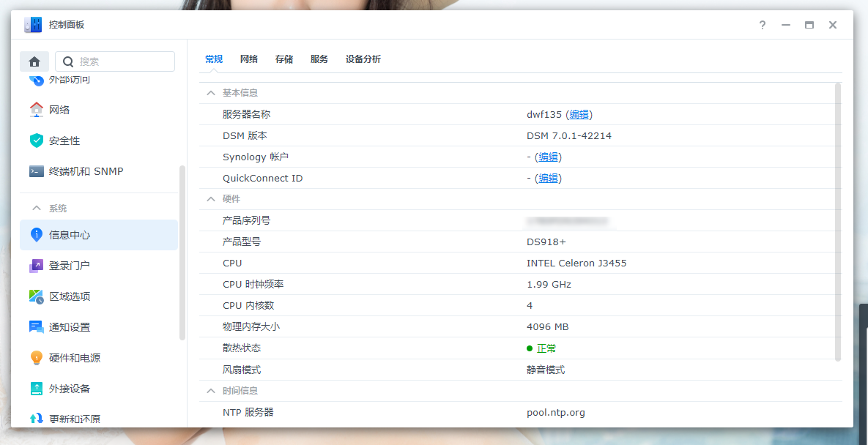Viewport: 868px width, 445px height.
Task: Go to Control Panel home
Action: [x=34, y=61]
